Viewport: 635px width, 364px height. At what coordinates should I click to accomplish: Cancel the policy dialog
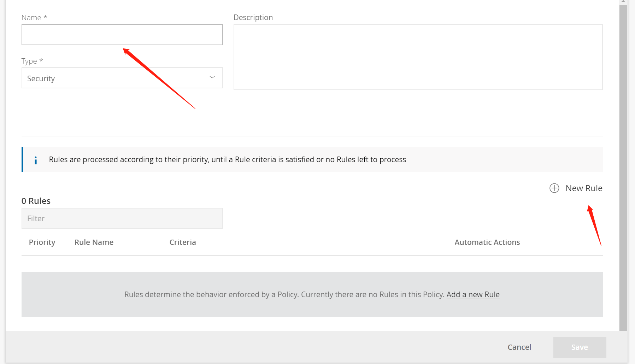coord(519,347)
